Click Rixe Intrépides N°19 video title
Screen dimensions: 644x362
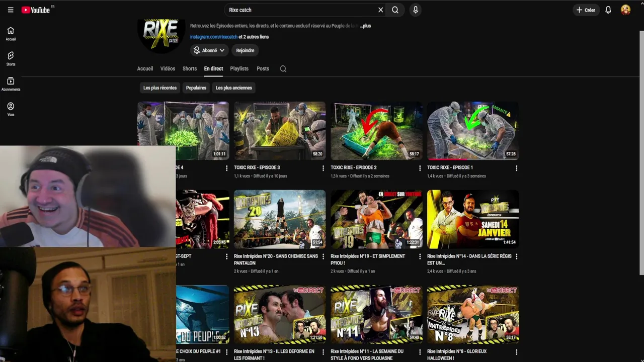click(368, 259)
